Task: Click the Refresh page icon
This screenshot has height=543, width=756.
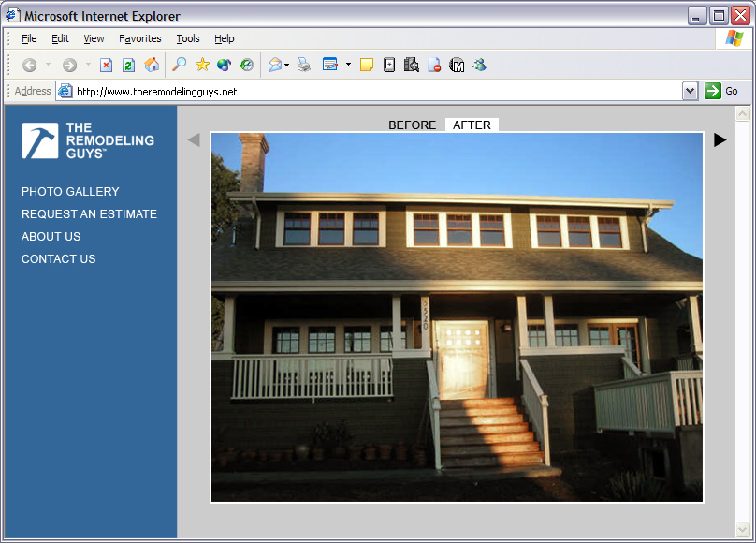Action: tap(128, 65)
